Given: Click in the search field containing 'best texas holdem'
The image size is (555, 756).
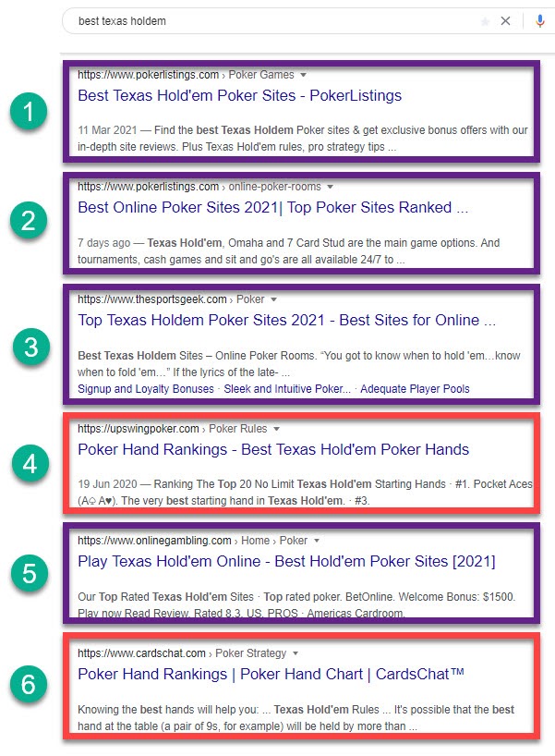Looking at the screenshot, I should [268, 21].
